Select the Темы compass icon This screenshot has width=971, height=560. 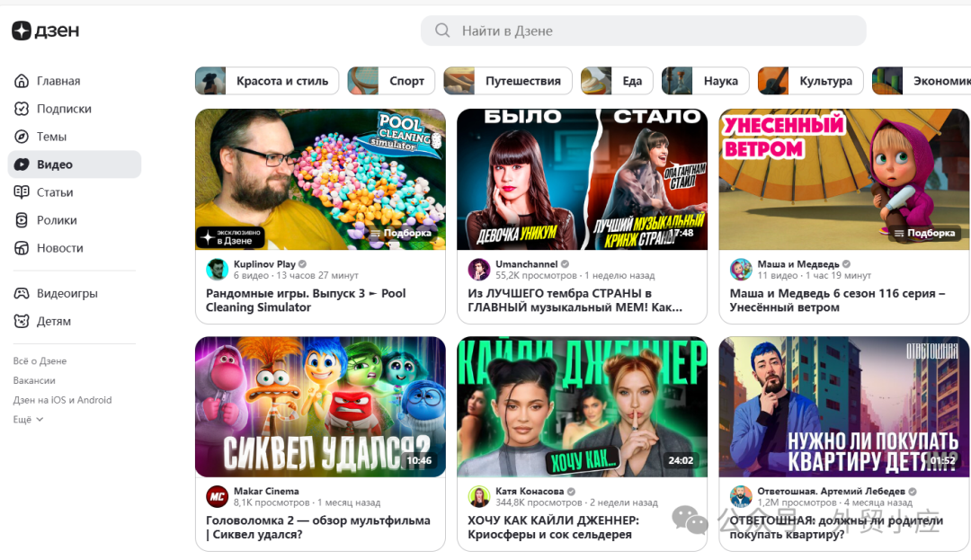coord(22,137)
